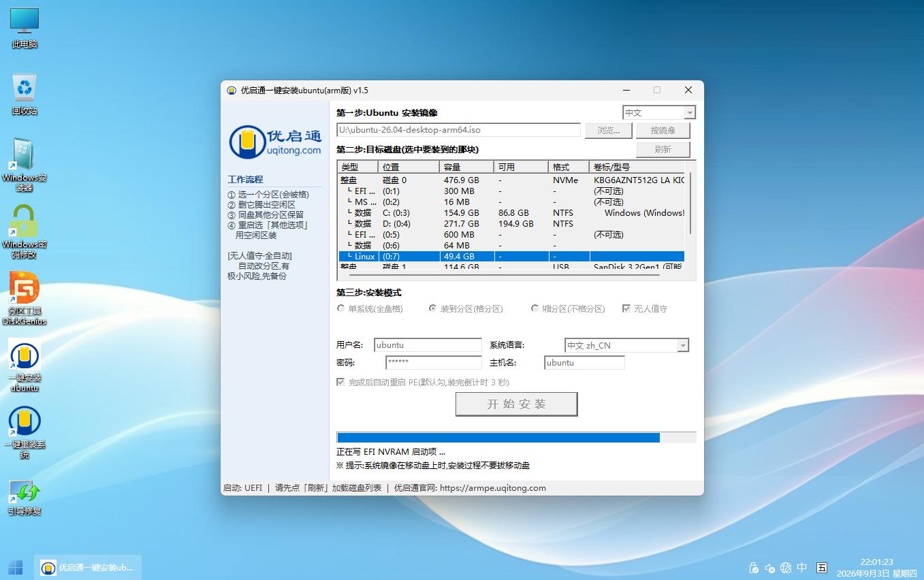The width and height of the screenshot is (924, 580).
Task: Click the 主机名 input field
Action: click(x=584, y=363)
